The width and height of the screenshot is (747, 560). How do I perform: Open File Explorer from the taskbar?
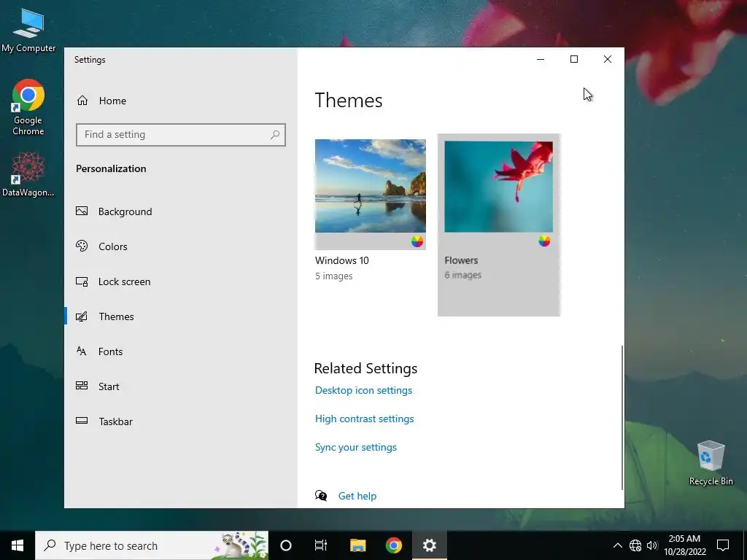pyautogui.click(x=357, y=545)
